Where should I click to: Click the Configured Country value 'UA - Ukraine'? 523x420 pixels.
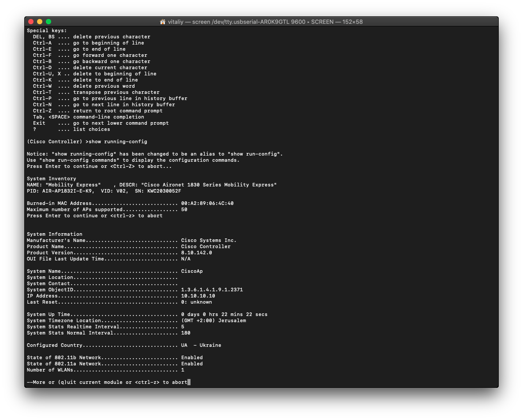point(201,346)
